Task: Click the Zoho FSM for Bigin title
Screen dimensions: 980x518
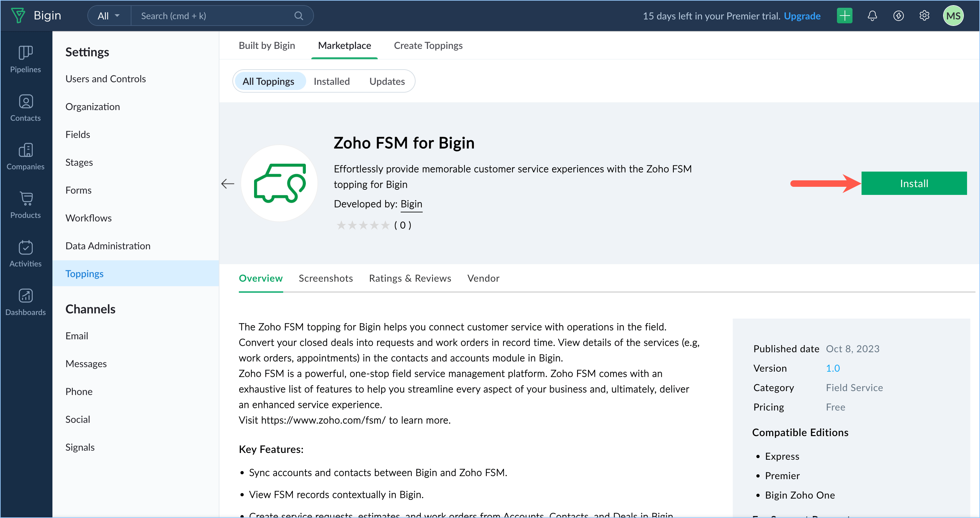Action: click(404, 143)
